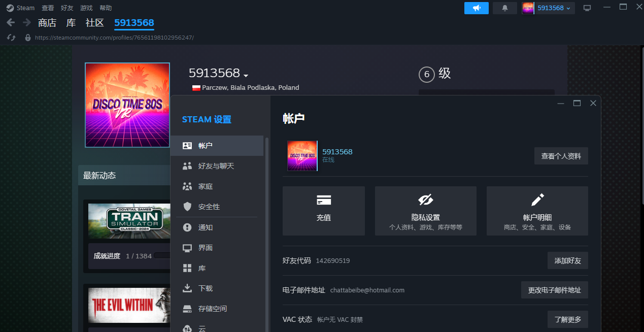The height and width of the screenshot is (332, 644).
Task: Open the 游戏 menu
Action: tap(86, 8)
